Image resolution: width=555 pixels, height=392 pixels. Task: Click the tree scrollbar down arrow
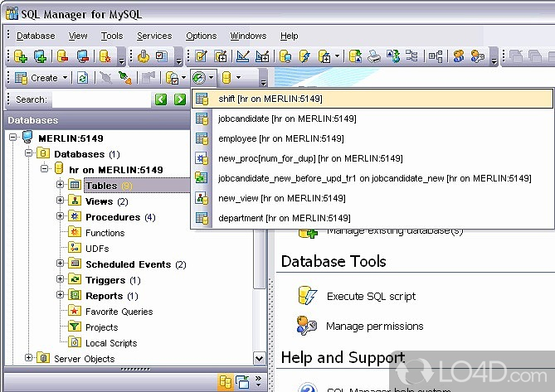tap(260, 358)
